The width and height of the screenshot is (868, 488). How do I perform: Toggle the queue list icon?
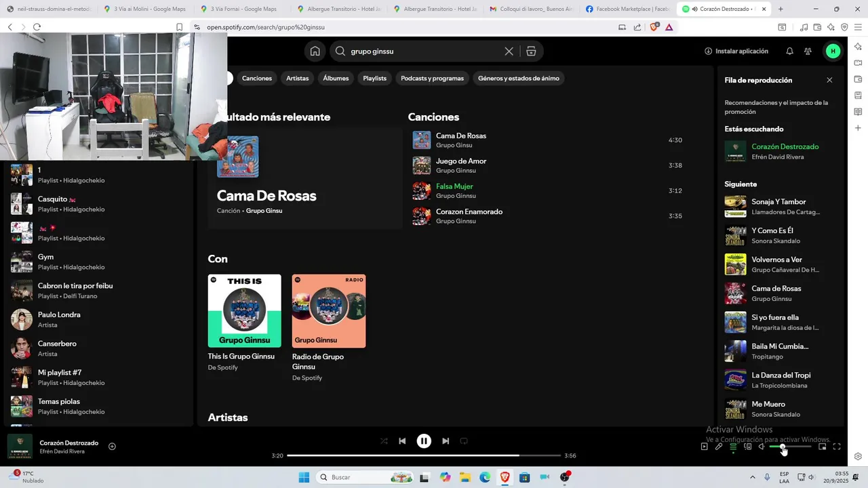[x=733, y=447]
